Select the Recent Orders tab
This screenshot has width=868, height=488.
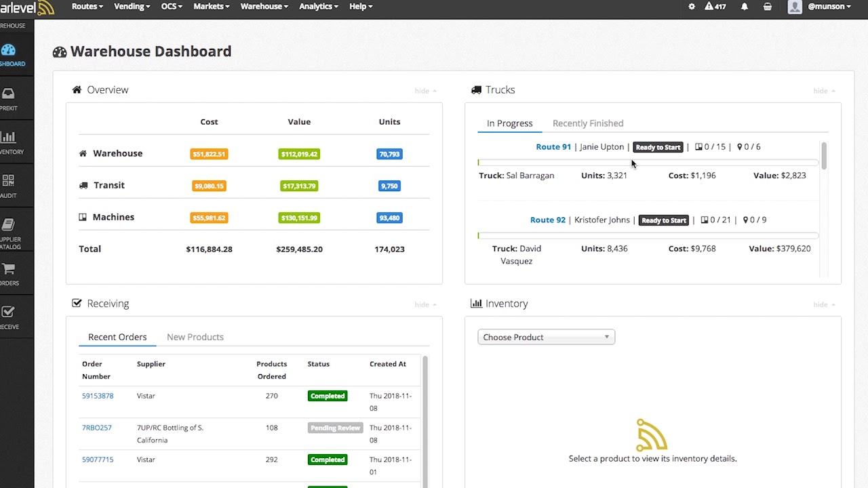[x=117, y=337]
